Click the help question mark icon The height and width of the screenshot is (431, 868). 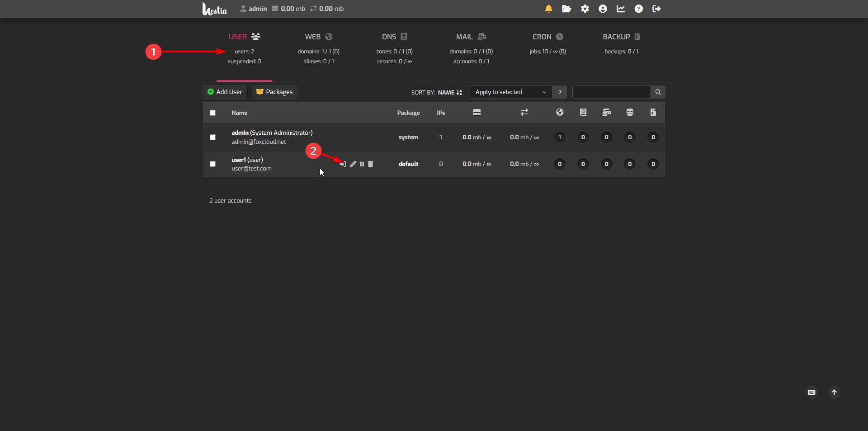tap(638, 9)
